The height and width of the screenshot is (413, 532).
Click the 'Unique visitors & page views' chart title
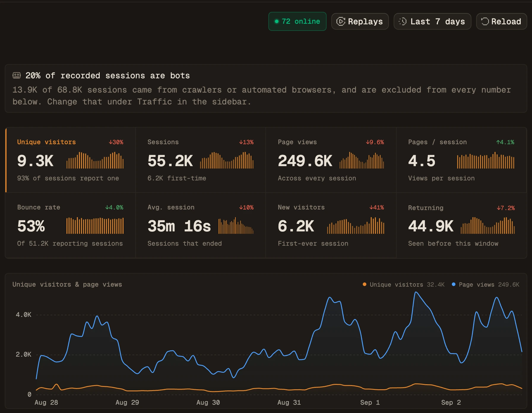(67, 285)
